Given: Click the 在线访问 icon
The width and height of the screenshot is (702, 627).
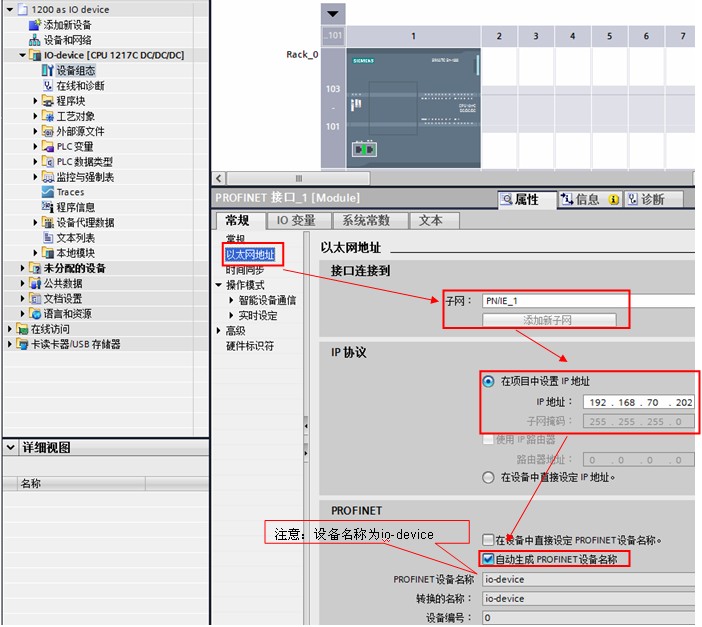Looking at the screenshot, I should [22, 329].
